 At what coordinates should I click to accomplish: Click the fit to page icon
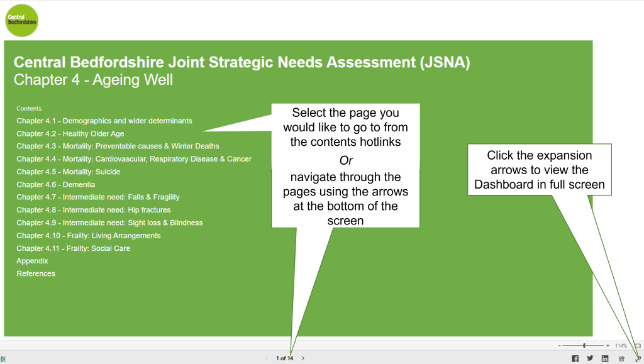(x=638, y=346)
